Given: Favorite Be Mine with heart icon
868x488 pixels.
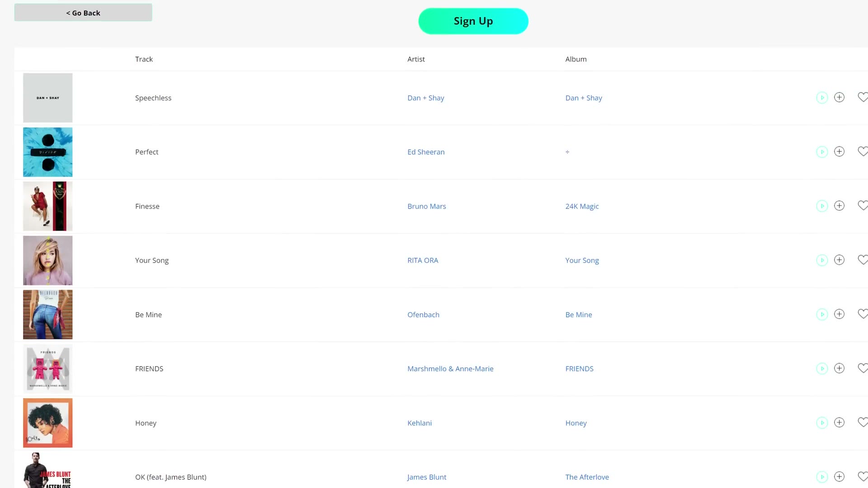Looking at the screenshot, I should (863, 314).
